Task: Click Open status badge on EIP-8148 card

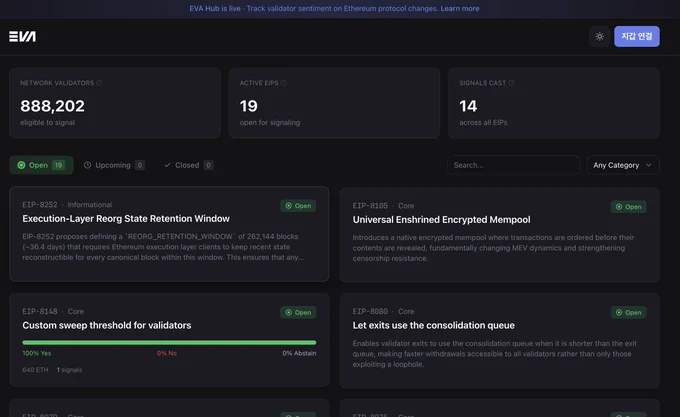Action: point(298,313)
